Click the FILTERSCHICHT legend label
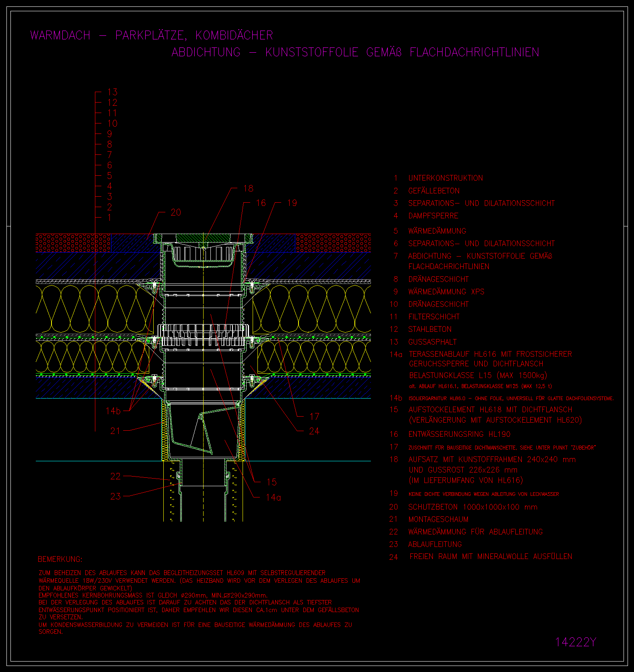The image size is (634, 672). 434,317
